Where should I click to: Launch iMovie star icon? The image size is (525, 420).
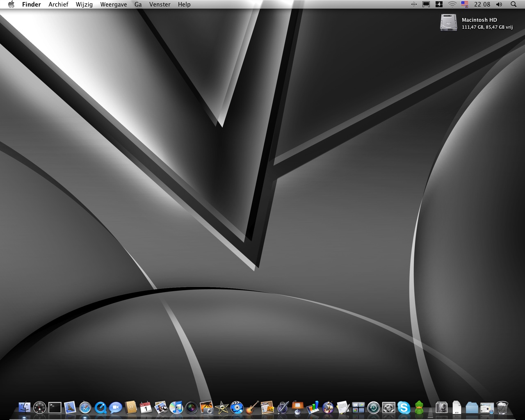pyautogui.click(x=221, y=408)
